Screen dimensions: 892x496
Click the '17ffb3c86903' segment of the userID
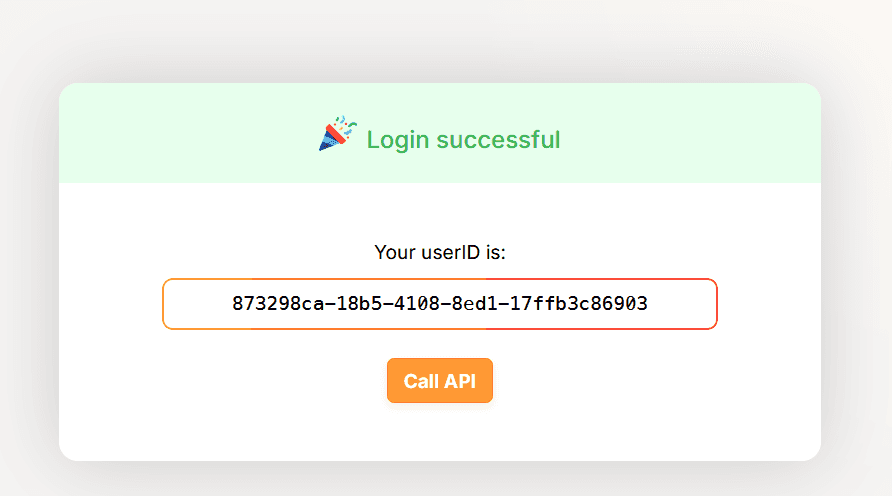[579, 304]
